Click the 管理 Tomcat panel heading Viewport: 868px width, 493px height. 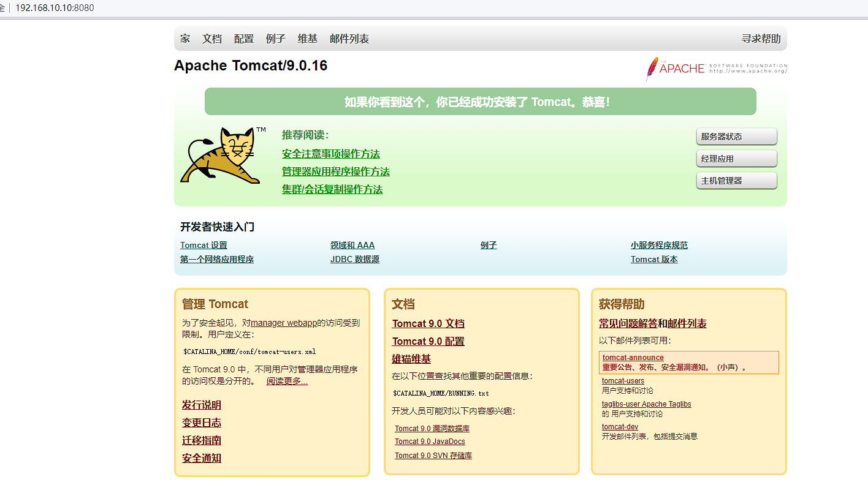tap(215, 304)
